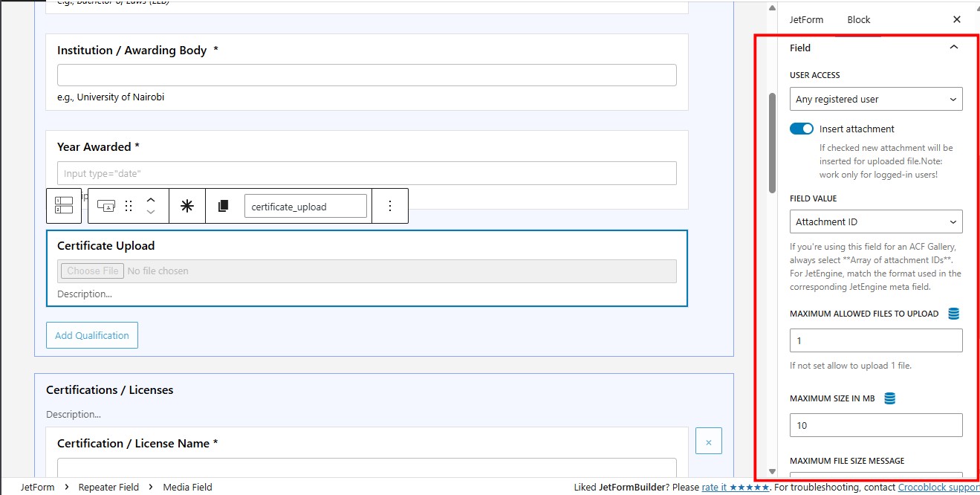The height and width of the screenshot is (495, 980).
Task: Click the copy field name icon
Action: pos(223,206)
